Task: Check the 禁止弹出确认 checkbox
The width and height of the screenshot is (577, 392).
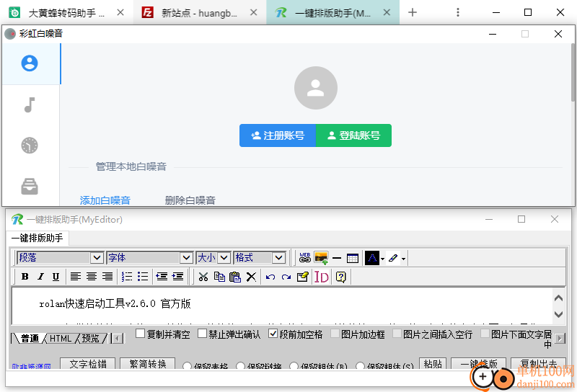Action: click(202, 334)
